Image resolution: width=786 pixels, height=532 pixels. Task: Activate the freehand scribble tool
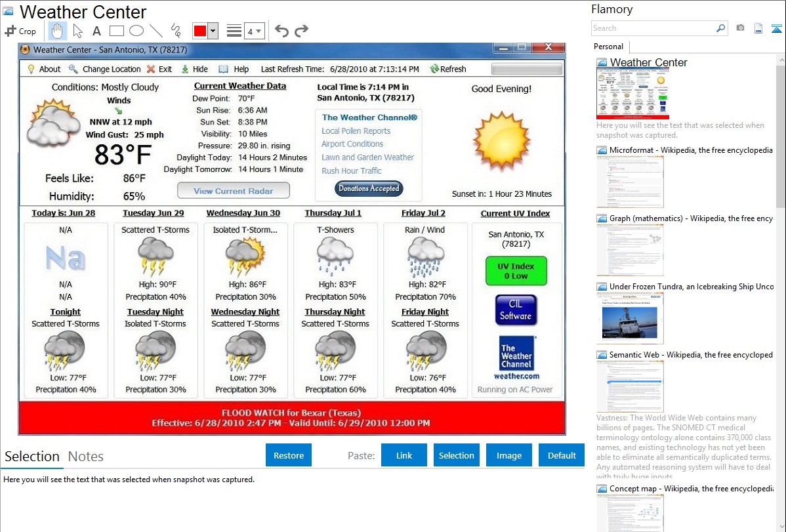click(175, 31)
